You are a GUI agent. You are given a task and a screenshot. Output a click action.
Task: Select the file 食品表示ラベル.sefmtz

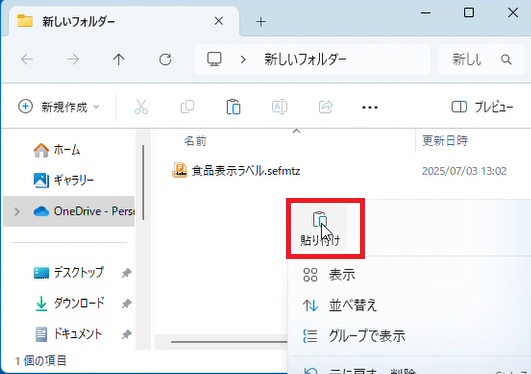tap(246, 171)
